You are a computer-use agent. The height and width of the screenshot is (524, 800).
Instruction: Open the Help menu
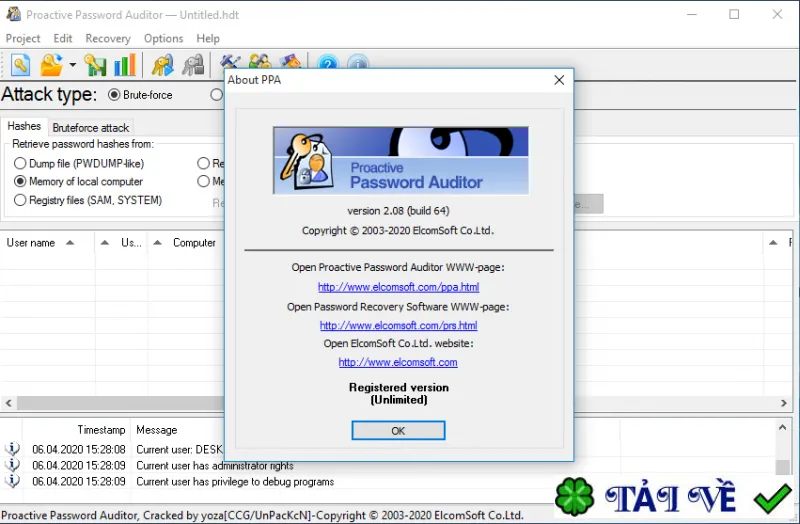click(208, 38)
